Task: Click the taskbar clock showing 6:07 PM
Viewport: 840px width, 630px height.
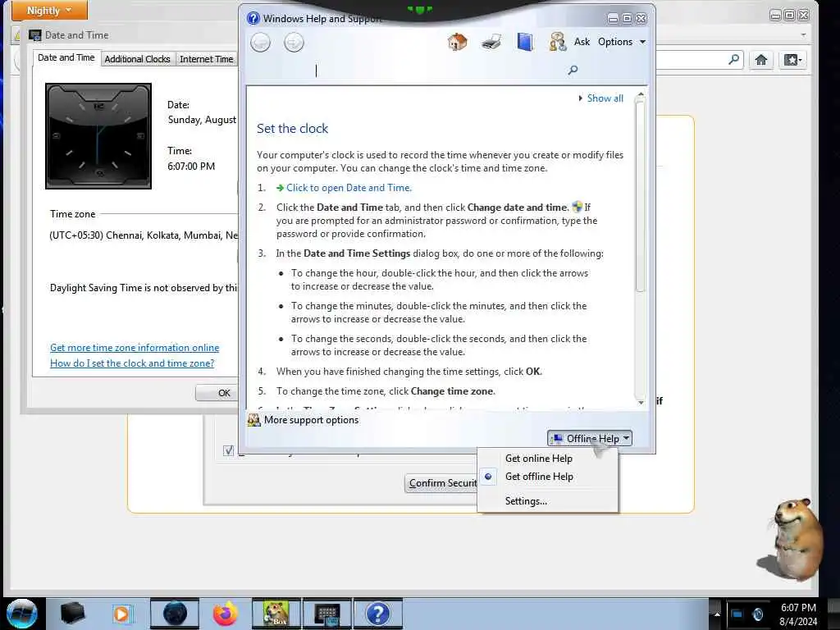Action: 798,614
